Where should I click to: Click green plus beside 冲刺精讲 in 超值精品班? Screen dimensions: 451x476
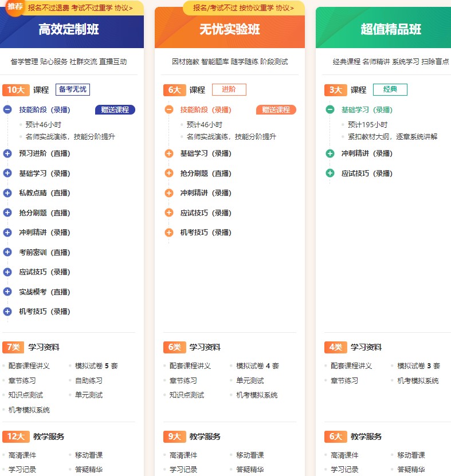tap(330, 154)
